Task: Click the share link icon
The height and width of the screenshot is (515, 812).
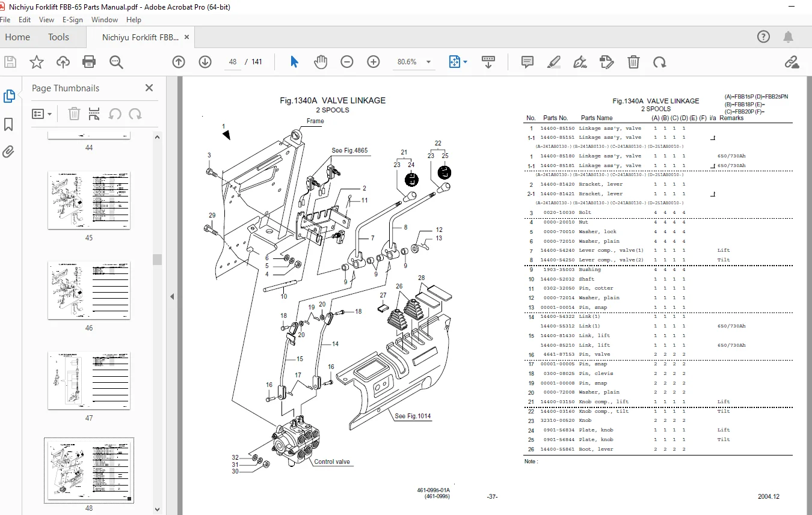Action: (792, 62)
